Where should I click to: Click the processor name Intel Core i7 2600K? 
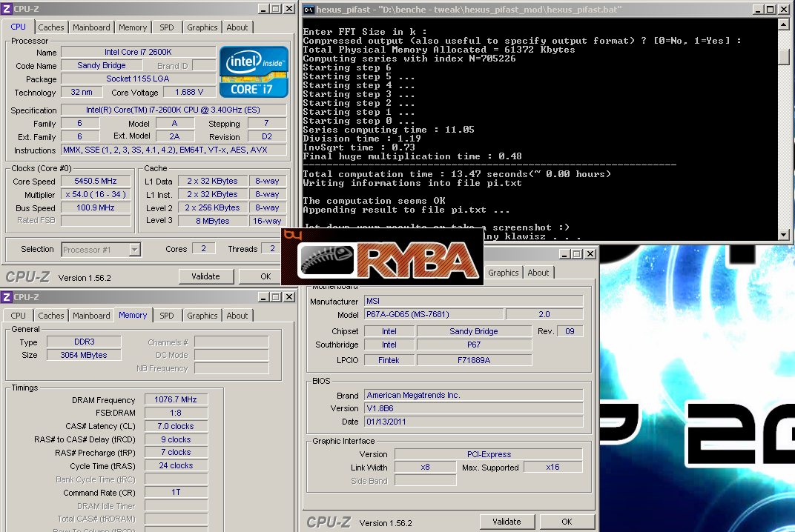pyautogui.click(x=138, y=52)
